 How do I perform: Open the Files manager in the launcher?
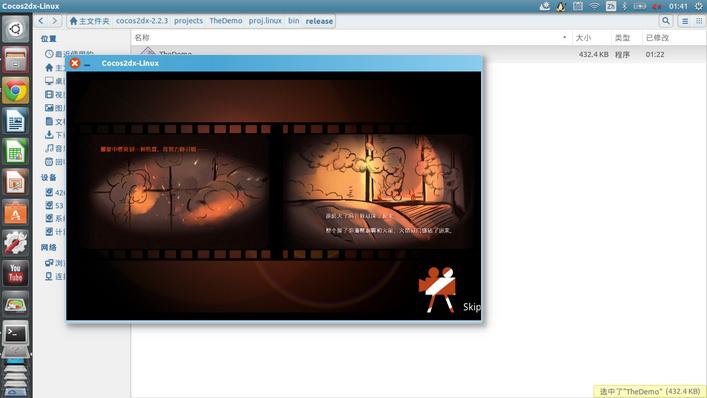[x=15, y=59]
